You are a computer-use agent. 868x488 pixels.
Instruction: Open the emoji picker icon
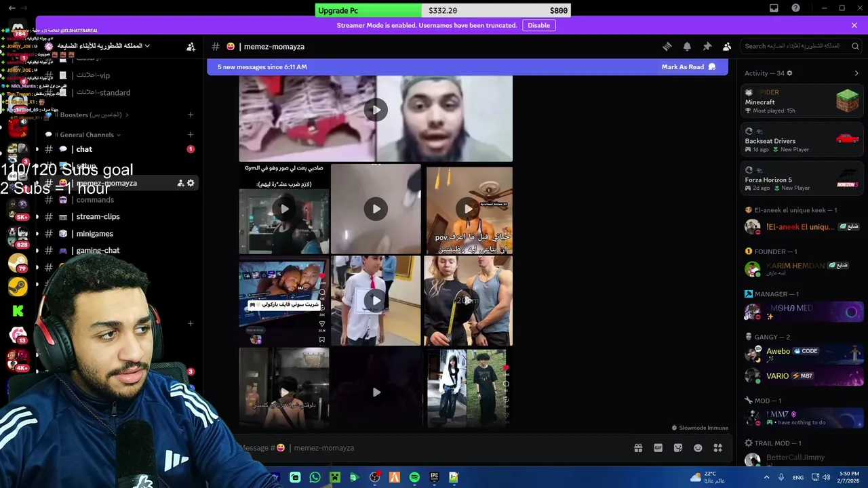point(698,448)
